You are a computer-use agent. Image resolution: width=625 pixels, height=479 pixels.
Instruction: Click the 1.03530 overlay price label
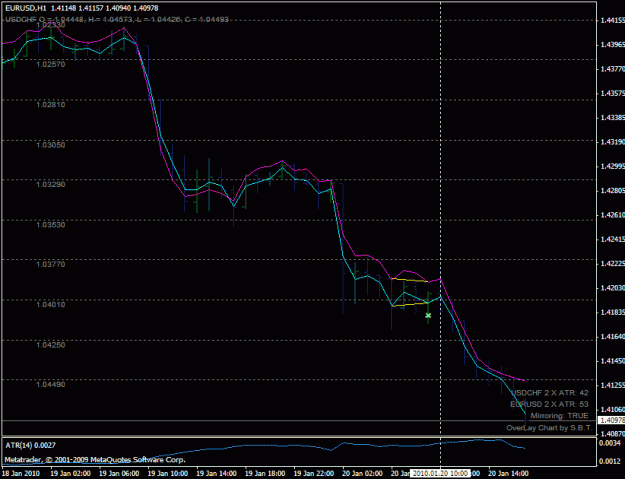(51, 225)
